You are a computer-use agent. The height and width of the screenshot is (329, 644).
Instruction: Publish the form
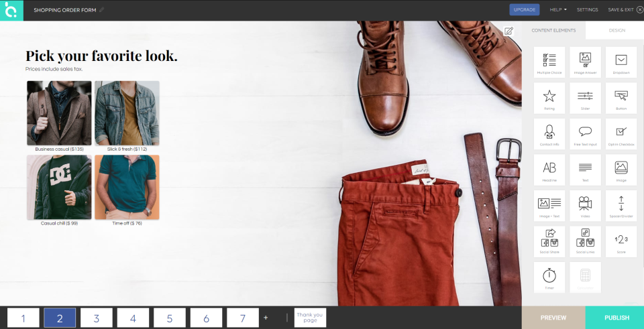[x=615, y=318]
